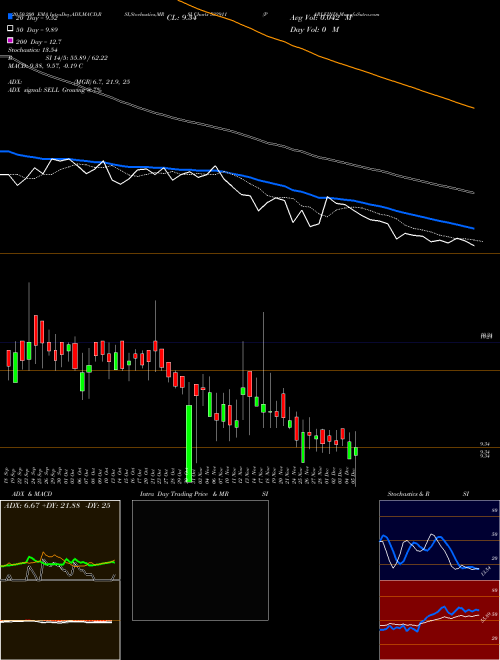Click the ADX indicator sub-chart with green line
Screen dimensions: 500x660
coord(60,540)
